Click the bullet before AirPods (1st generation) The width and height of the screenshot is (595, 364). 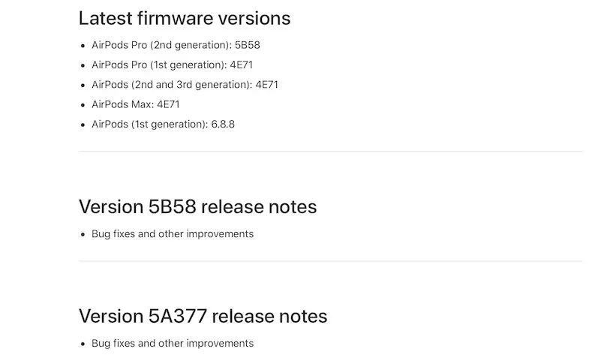click(83, 125)
